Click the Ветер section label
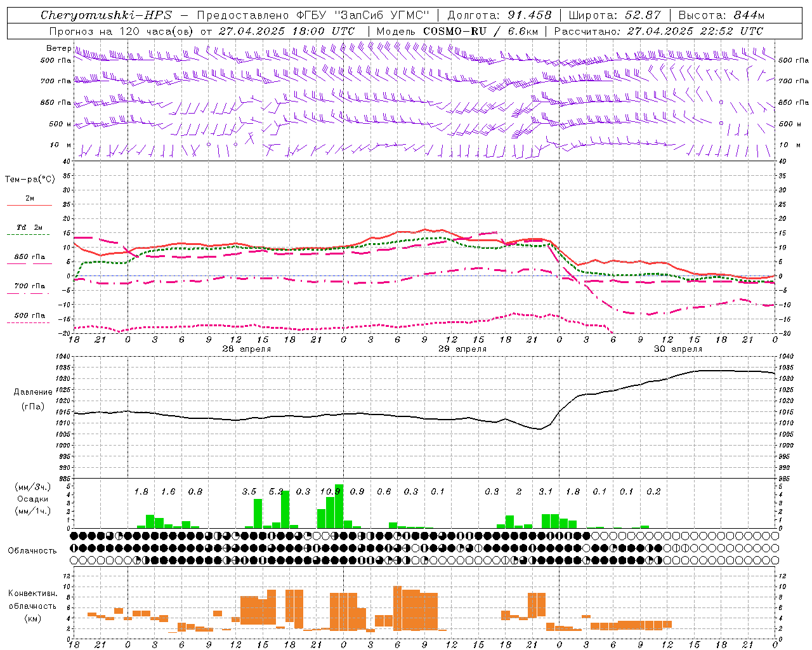 click(58, 48)
